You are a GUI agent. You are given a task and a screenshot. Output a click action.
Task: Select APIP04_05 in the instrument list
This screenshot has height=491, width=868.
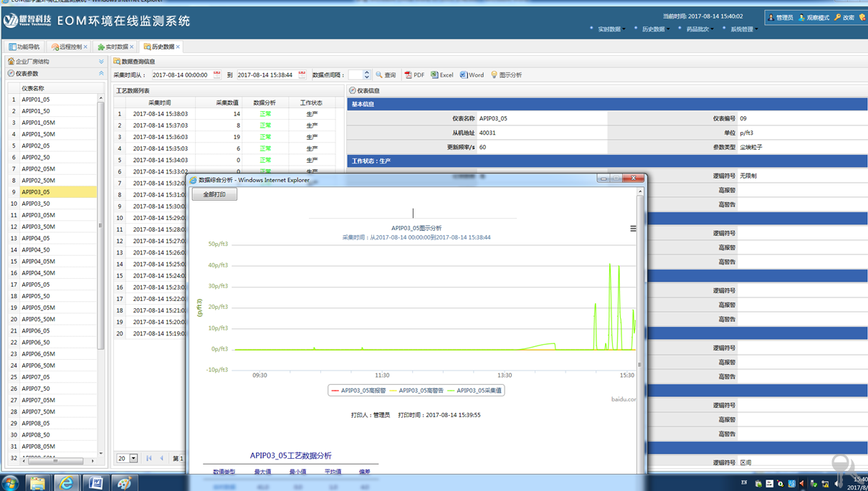point(36,238)
